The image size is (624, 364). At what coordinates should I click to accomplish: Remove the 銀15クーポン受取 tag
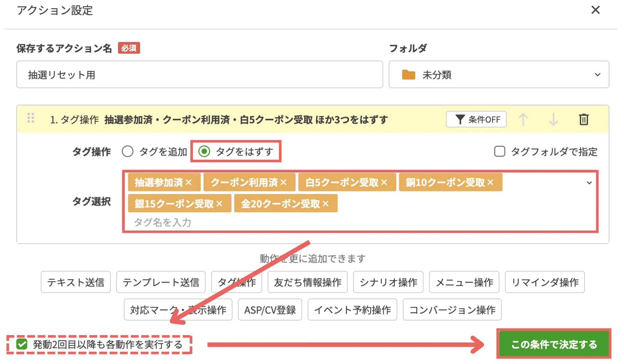pyautogui.click(x=219, y=203)
